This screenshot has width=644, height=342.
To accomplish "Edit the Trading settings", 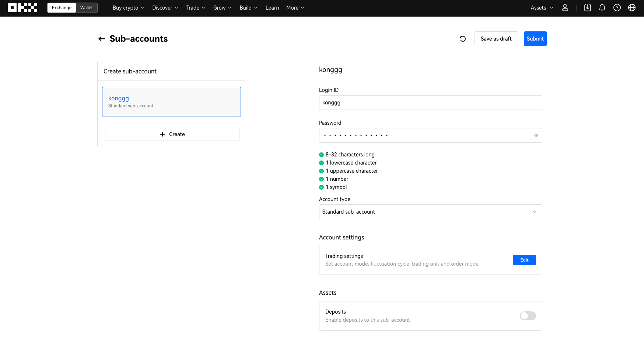I will coord(524,260).
